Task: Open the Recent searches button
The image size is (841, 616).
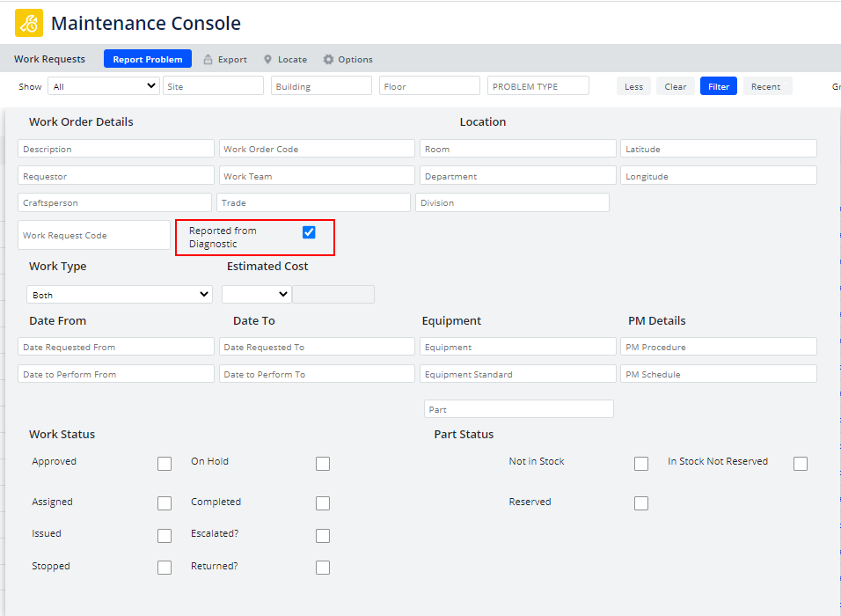Action: click(766, 86)
